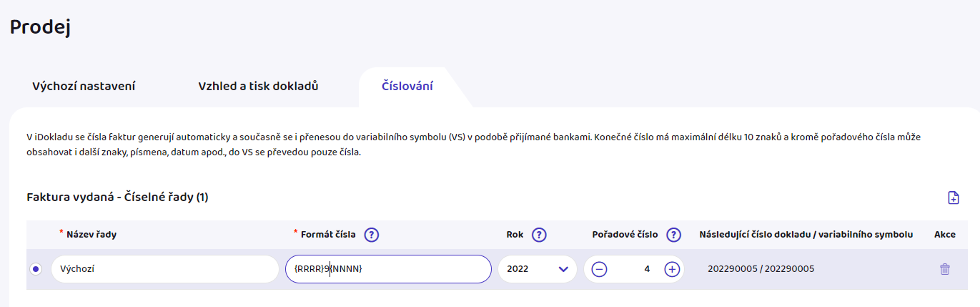This screenshot has width=980, height=307.
Task: Switch to the Výchozí nastavení tab
Action: pos(84,86)
